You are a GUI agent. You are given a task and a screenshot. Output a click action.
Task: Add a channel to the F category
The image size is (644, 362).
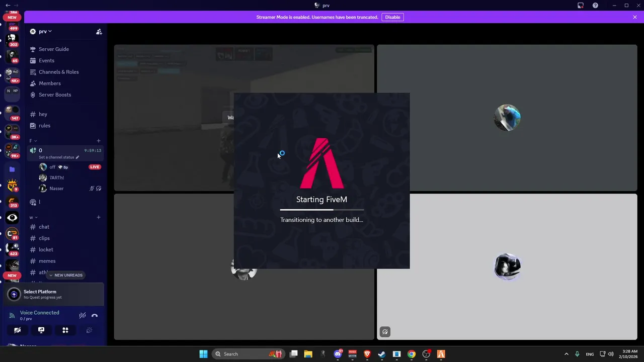99,141
